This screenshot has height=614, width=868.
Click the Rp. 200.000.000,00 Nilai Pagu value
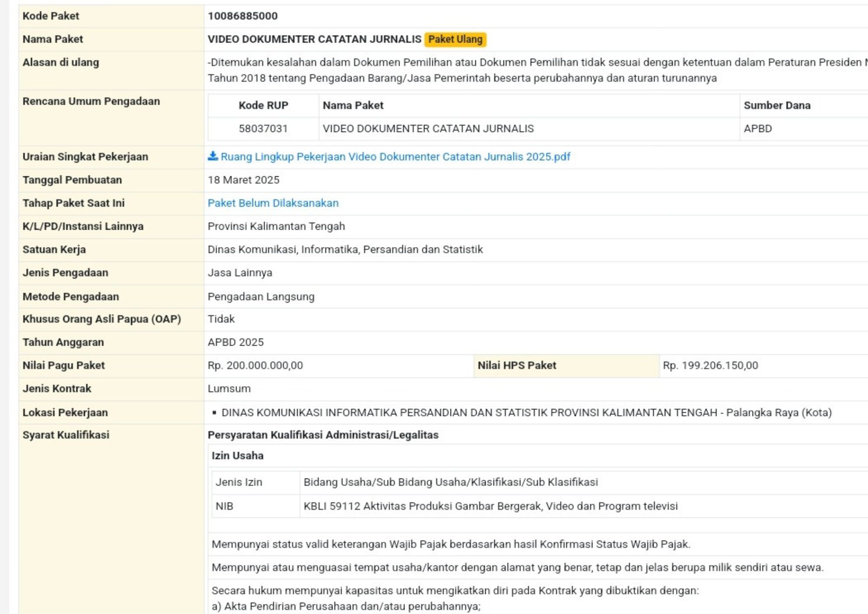(x=255, y=366)
